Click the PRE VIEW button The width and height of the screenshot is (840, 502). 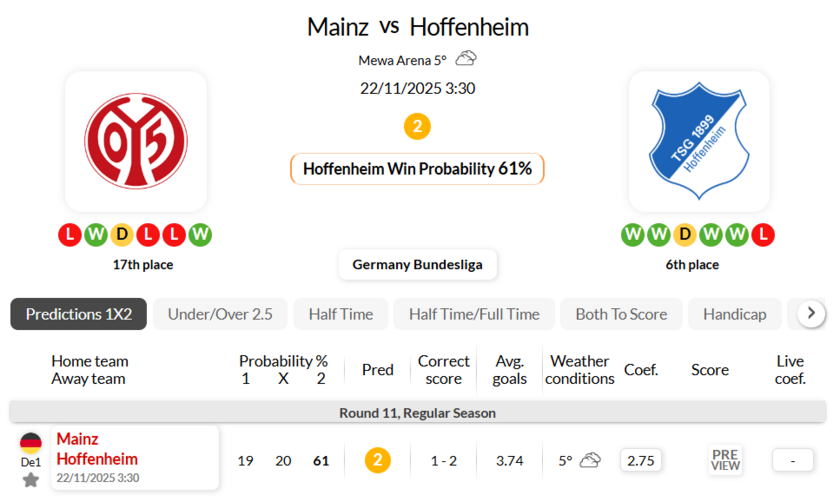725,460
